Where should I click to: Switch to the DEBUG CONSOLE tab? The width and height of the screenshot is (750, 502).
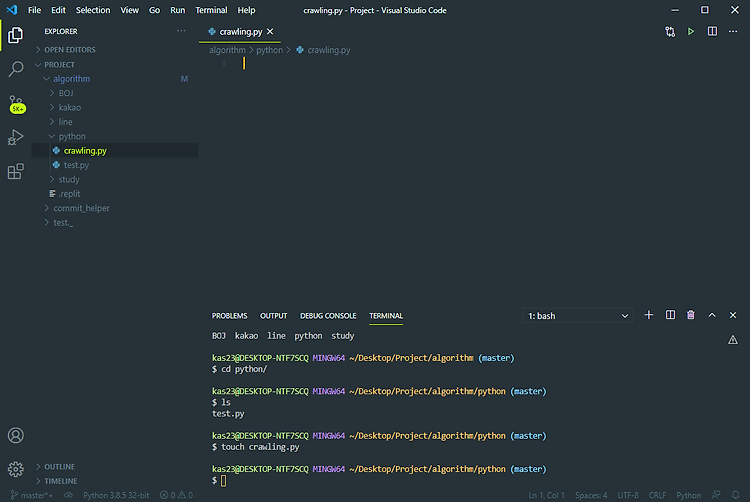click(328, 316)
